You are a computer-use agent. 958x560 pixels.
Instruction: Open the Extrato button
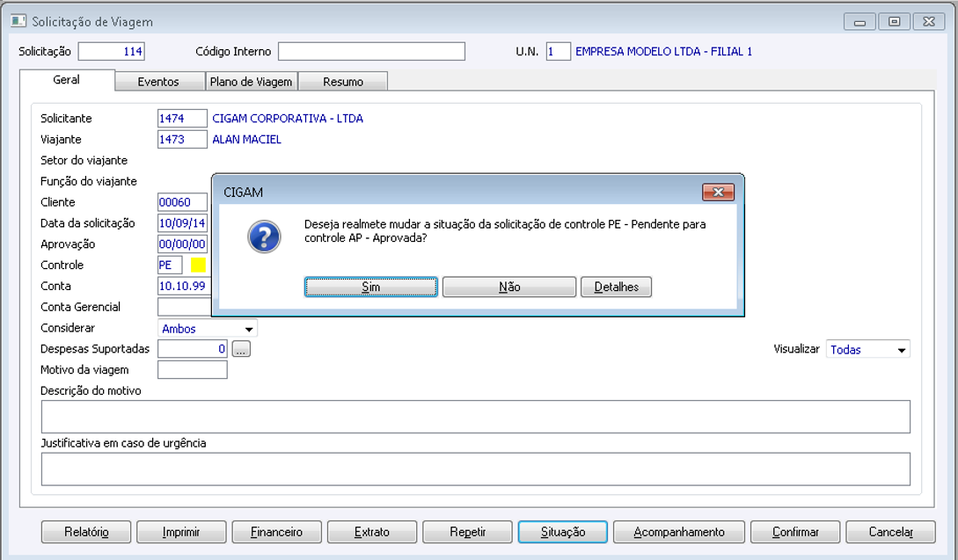click(x=372, y=532)
